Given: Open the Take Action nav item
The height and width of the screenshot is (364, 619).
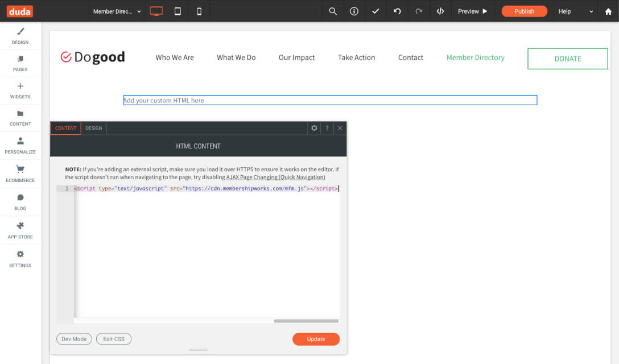Looking at the screenshot, I should (356, 57).
